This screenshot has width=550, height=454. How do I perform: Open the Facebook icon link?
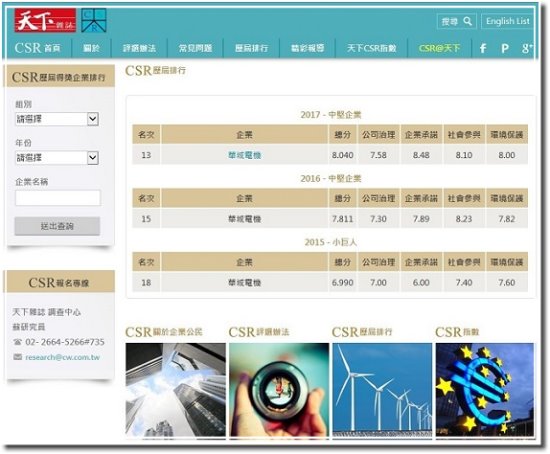pyautogui.click(x=483, y=48)
